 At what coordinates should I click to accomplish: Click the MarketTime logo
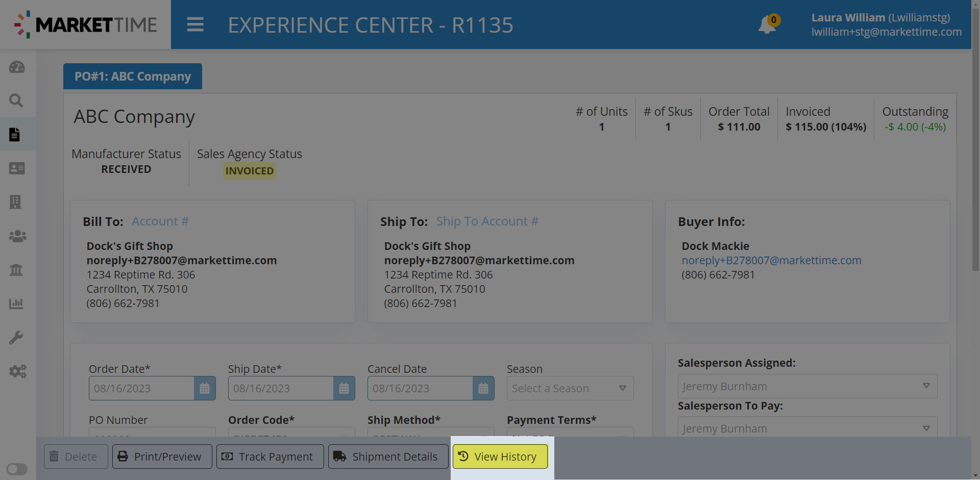(x=85, y=24)
